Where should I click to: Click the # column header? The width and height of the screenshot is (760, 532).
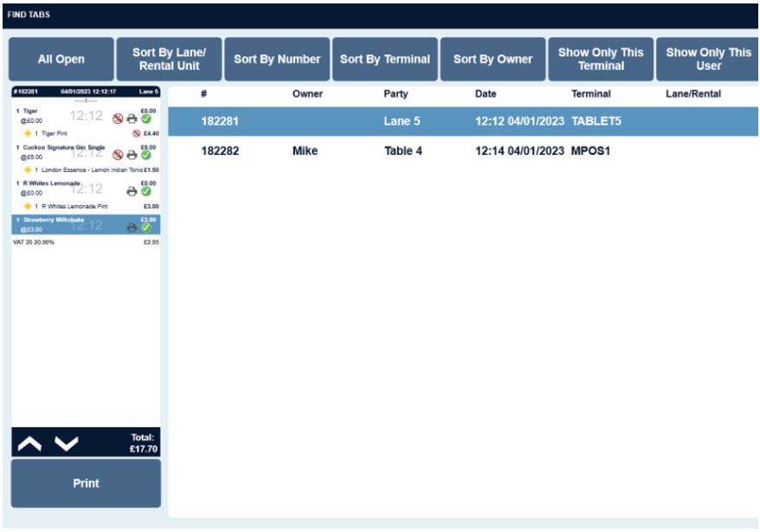click(x=203, y=94)
